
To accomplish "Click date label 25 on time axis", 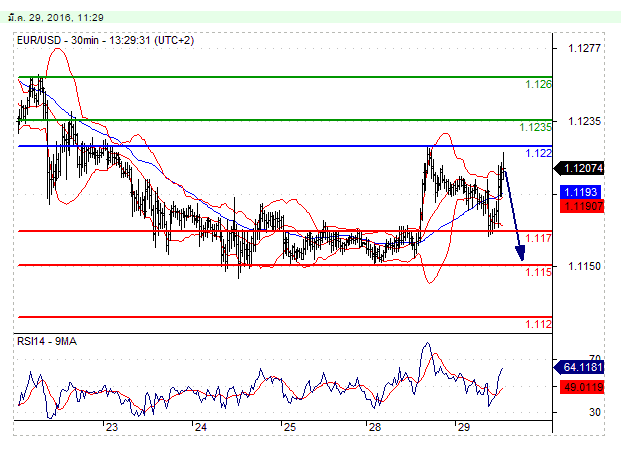I will point(290,427).
